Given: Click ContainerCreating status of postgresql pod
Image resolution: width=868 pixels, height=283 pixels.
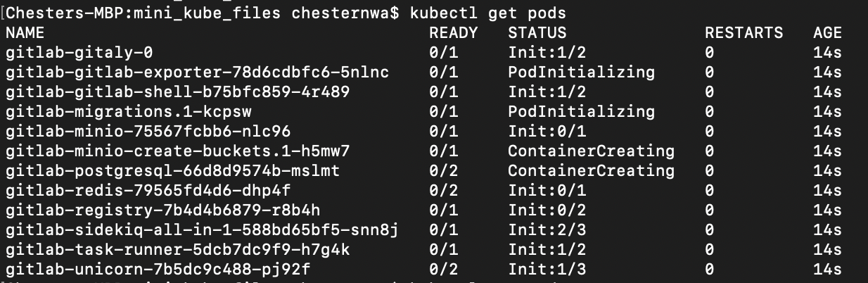Looking at the screenshot, I should pyautogui.click(x=592, y=171).
